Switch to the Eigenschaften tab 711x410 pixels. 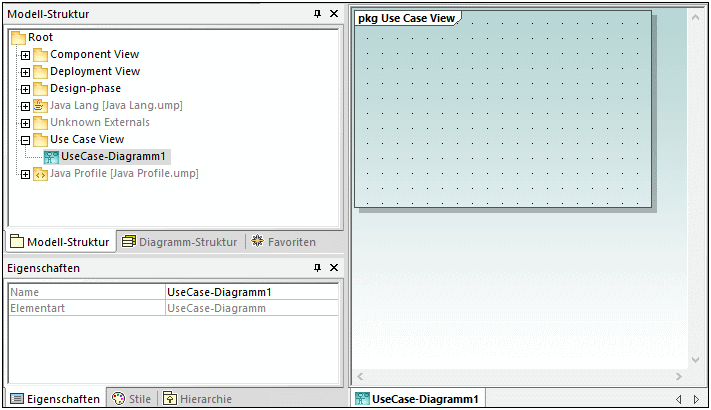click(55, 399)
